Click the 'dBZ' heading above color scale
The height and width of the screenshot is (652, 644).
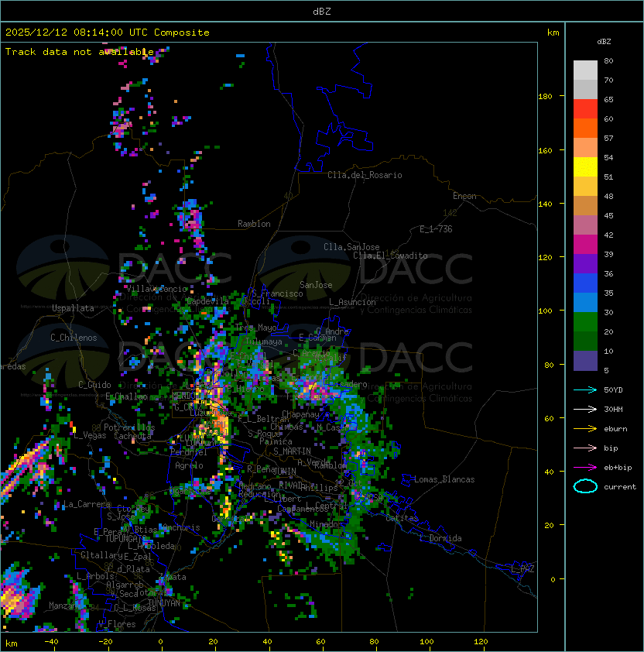pyautogui.click(x=604, y=42)
